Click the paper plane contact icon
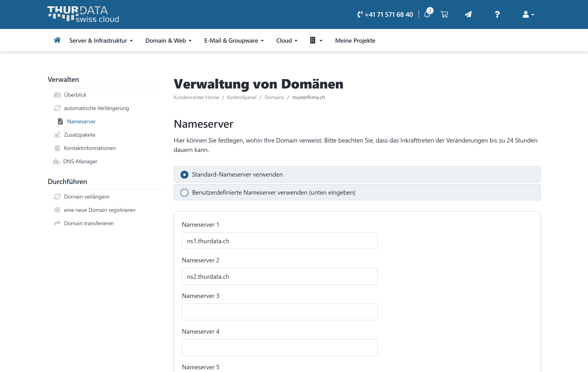 coord(468,14)
